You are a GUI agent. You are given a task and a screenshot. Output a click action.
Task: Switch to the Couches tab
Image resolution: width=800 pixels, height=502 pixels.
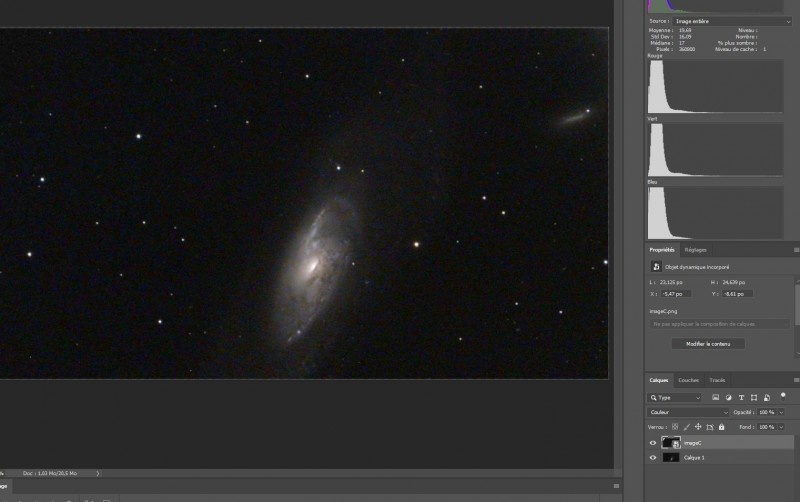pos(688,380)
